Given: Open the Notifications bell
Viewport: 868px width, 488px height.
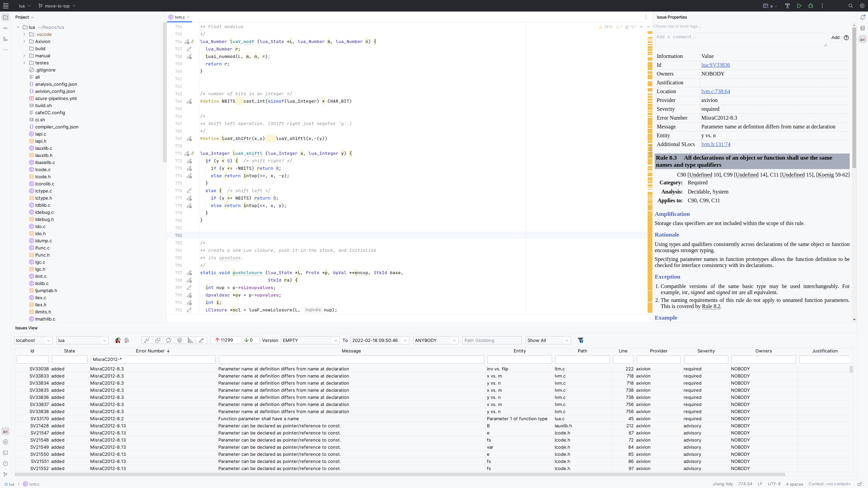Looking at the screenshot, I should (x=863, y=17).
